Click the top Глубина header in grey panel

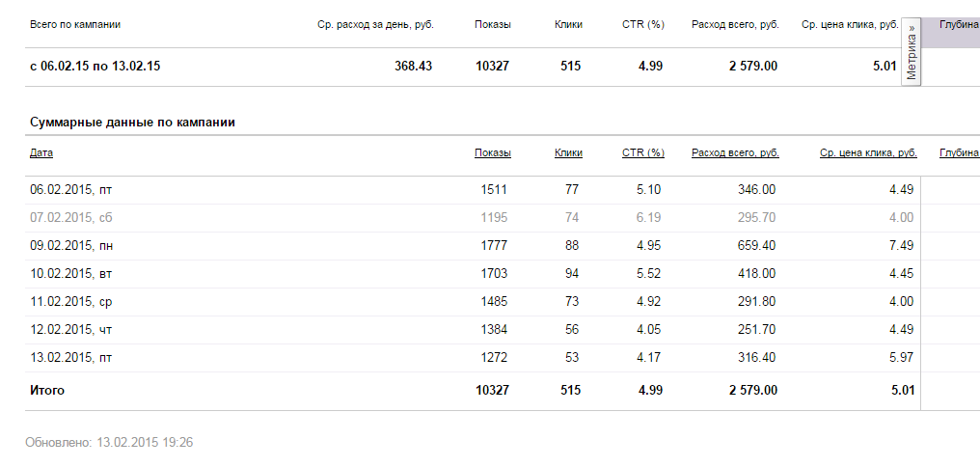tap(959, 24)
